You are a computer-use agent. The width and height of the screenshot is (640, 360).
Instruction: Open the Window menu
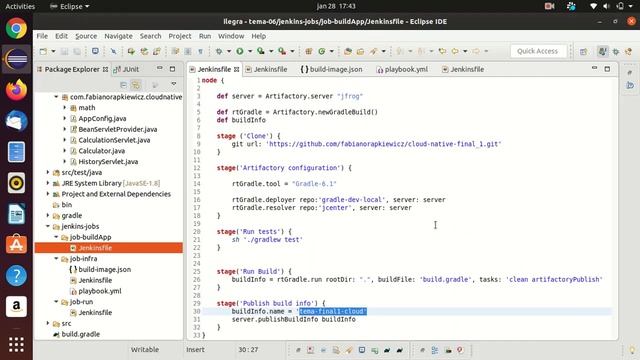(x=231, y=36)
